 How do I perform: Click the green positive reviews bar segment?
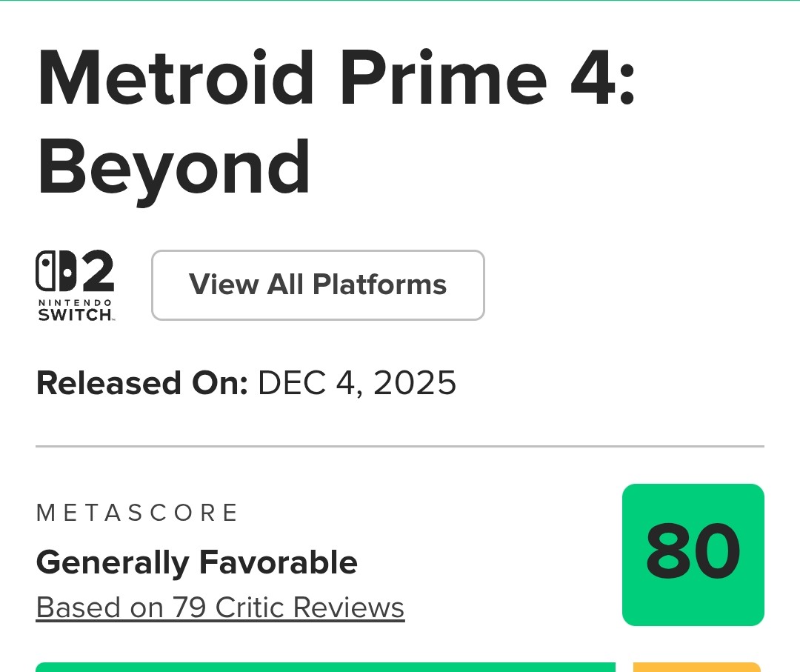click(325, 668)
